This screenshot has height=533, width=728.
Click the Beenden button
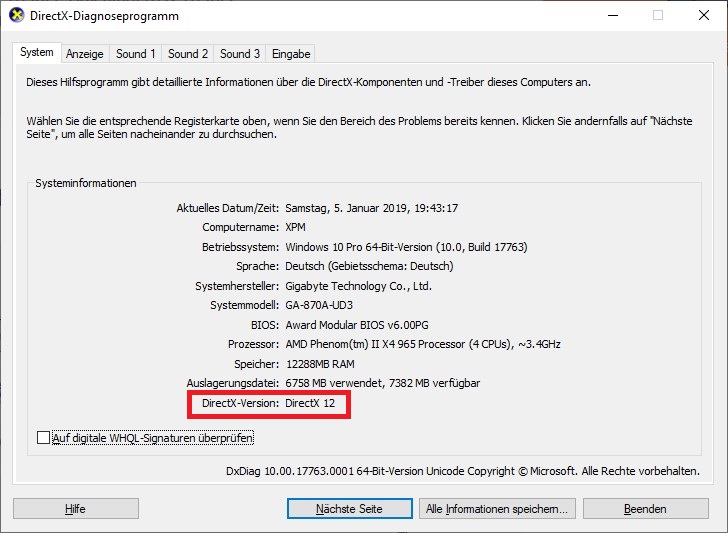tap(645, 508)
